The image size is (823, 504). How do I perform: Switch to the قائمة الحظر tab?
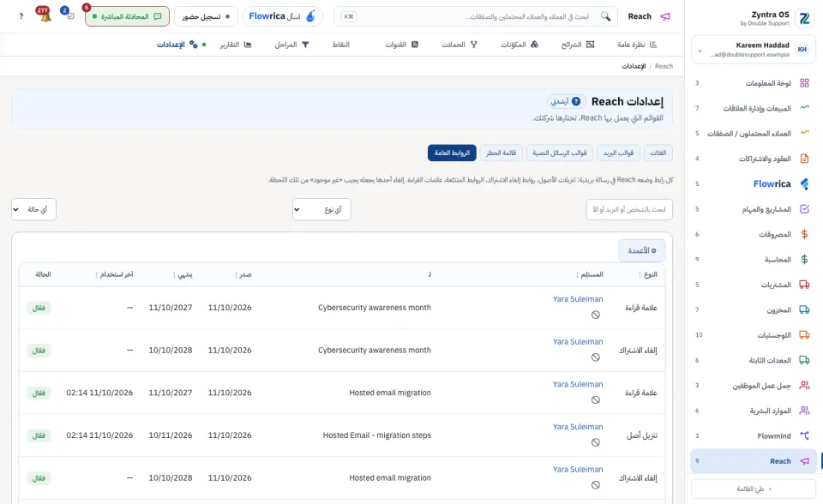tap(501, 153)
